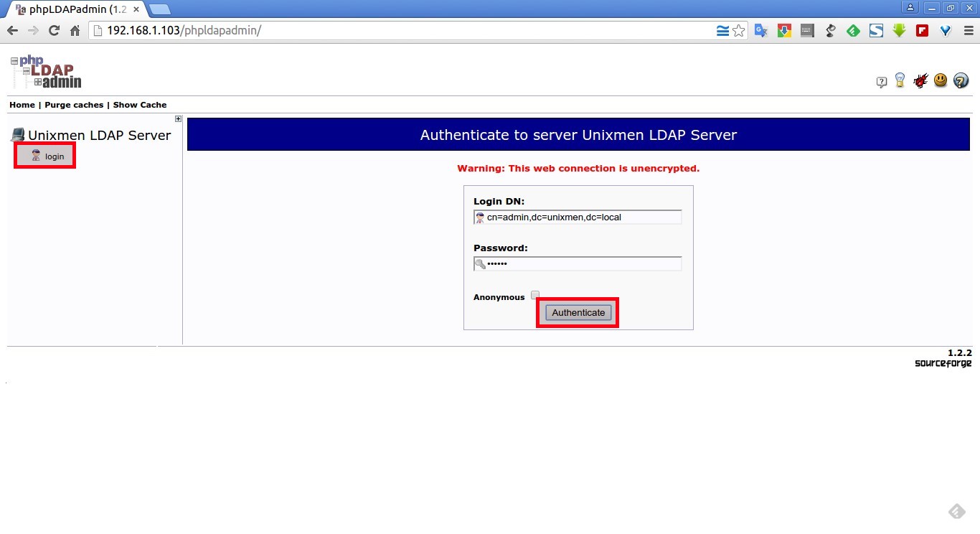
Task: Open a new browser tab
Action: pos(159,9)
